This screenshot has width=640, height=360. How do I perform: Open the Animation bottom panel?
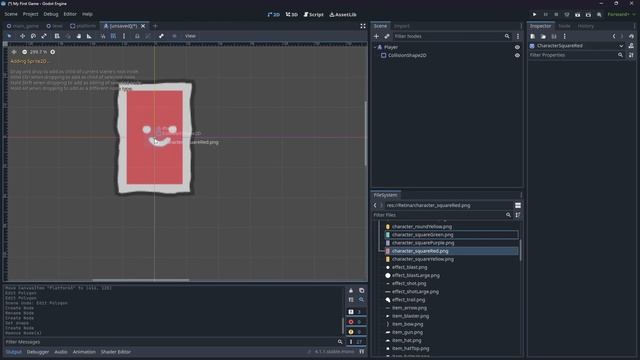coord(84,352)
